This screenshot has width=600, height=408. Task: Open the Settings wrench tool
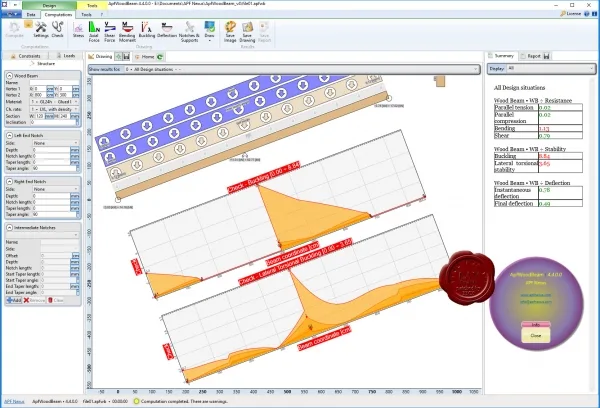click(41, 30)
